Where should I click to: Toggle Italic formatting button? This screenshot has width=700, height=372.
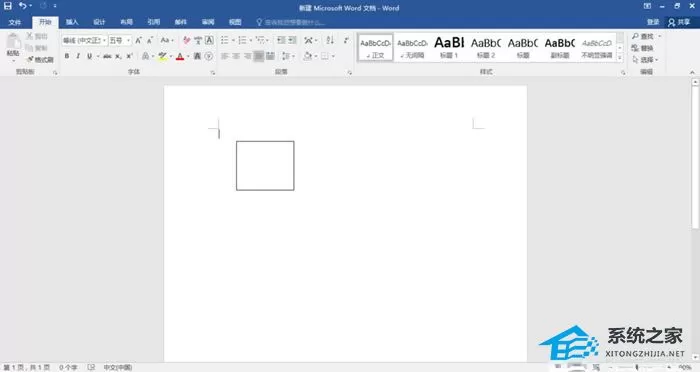coord(78,56)
